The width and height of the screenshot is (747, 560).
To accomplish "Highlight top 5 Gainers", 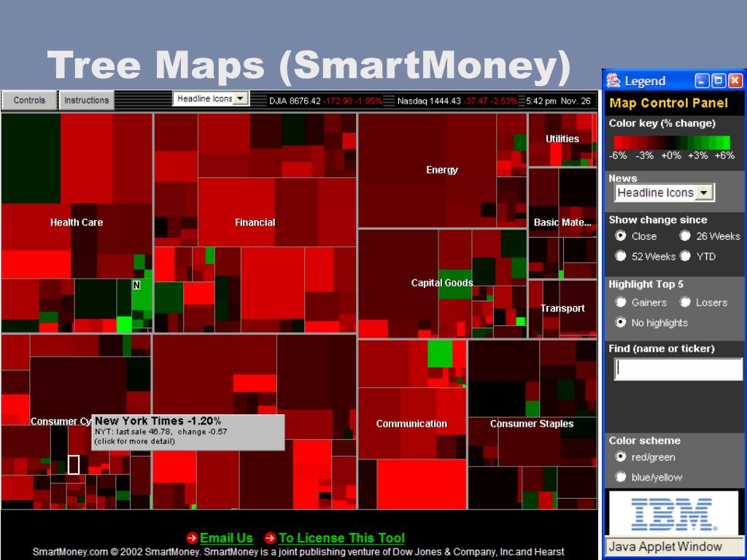I will (x=620, y=302).
